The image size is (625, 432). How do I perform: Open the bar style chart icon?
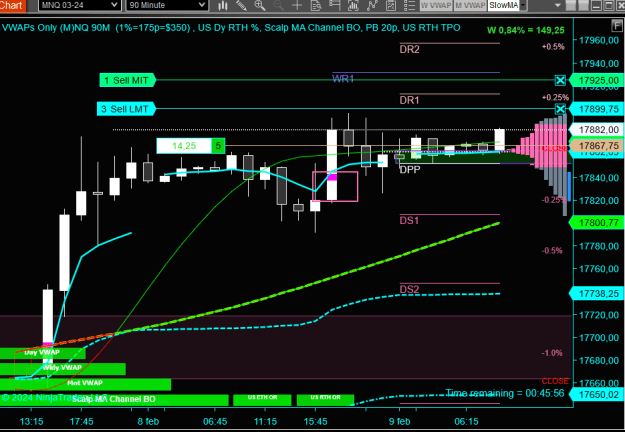click(223, 5)
